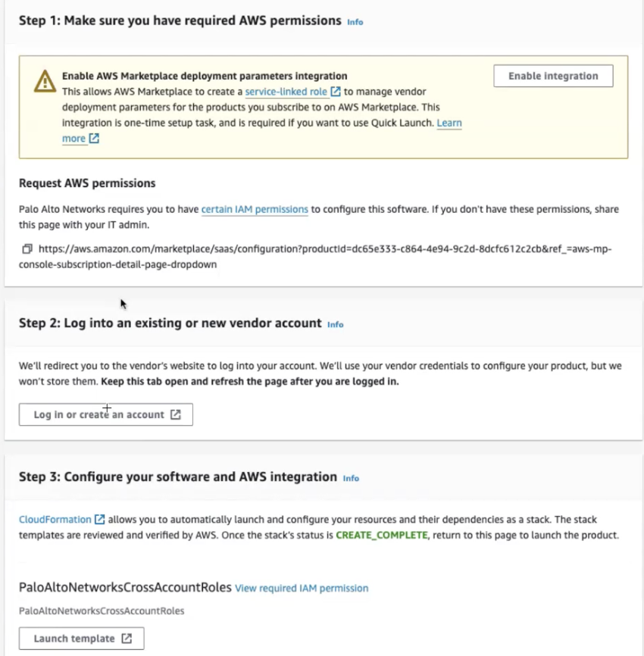Click external link icon next to CloudFormation
Viewport: 644px width, 656px height.
coord(99,520)
